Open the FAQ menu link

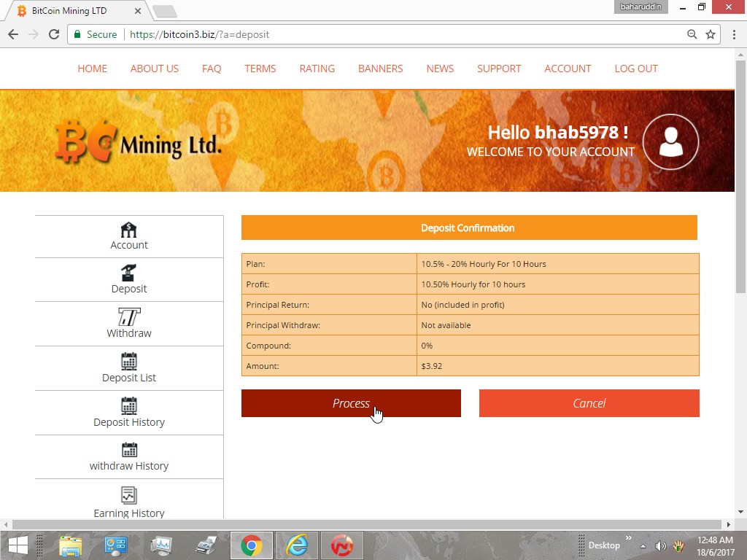point(212,69)
